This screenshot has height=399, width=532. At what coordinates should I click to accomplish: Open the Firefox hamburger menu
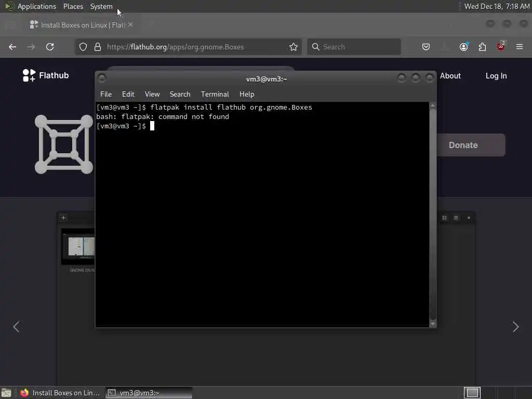tap(520, 47)
